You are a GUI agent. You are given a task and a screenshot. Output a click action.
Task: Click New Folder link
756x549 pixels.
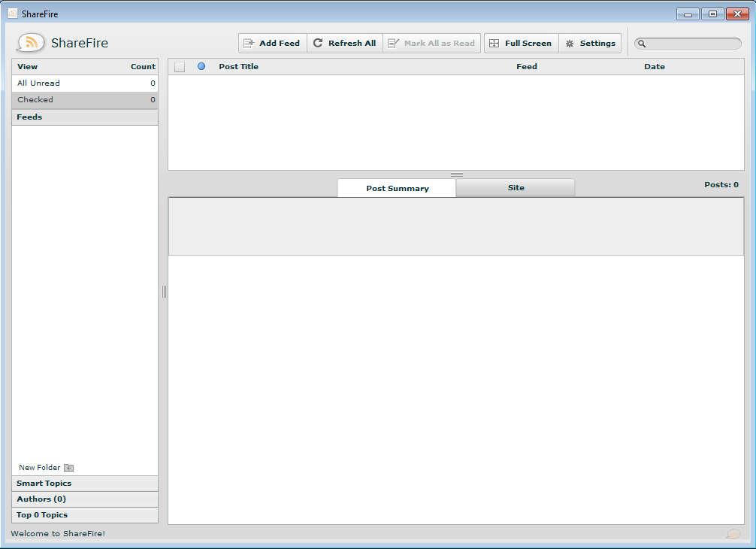(x=40, y=468)
